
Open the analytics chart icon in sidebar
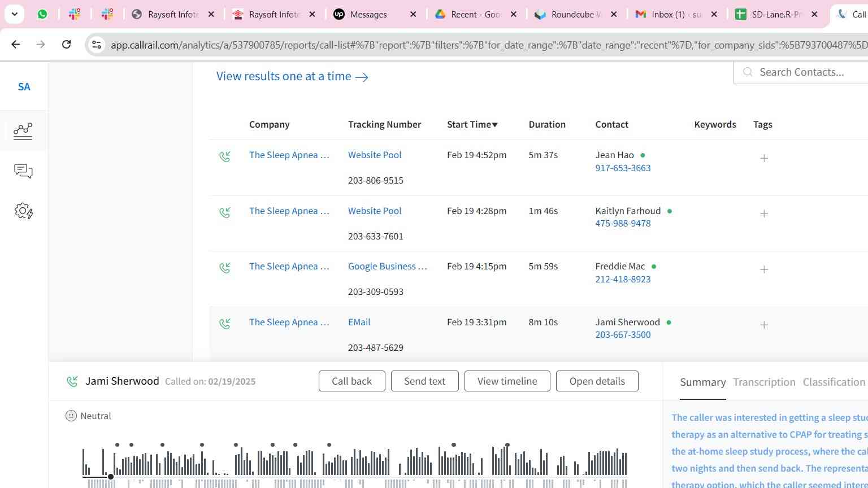coord(23,131)
